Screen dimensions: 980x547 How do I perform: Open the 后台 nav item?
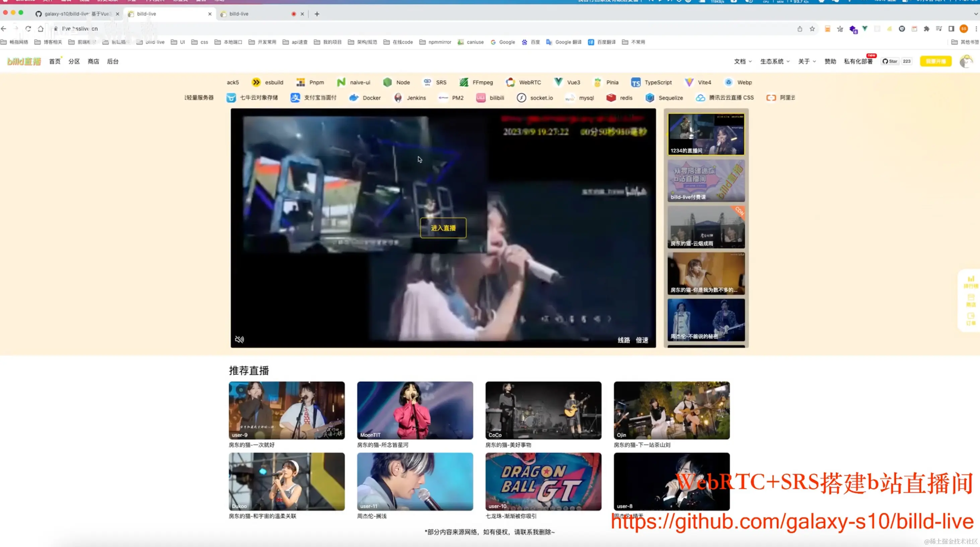point(113,61)
